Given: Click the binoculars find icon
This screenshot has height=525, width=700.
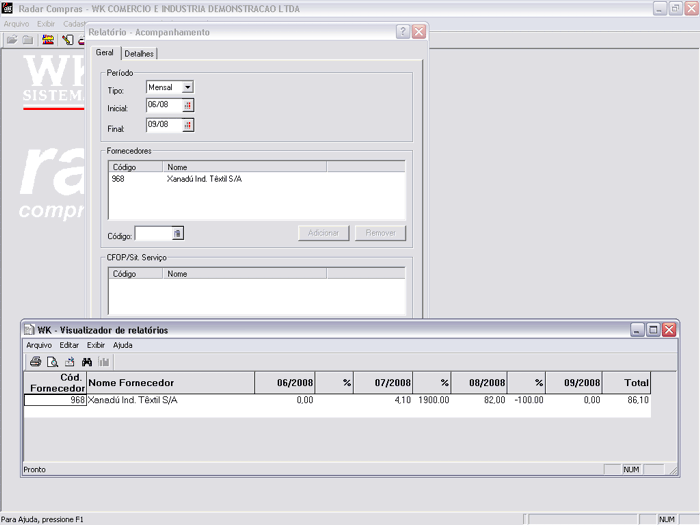Looking at the screenshot, I should point(87,361).
